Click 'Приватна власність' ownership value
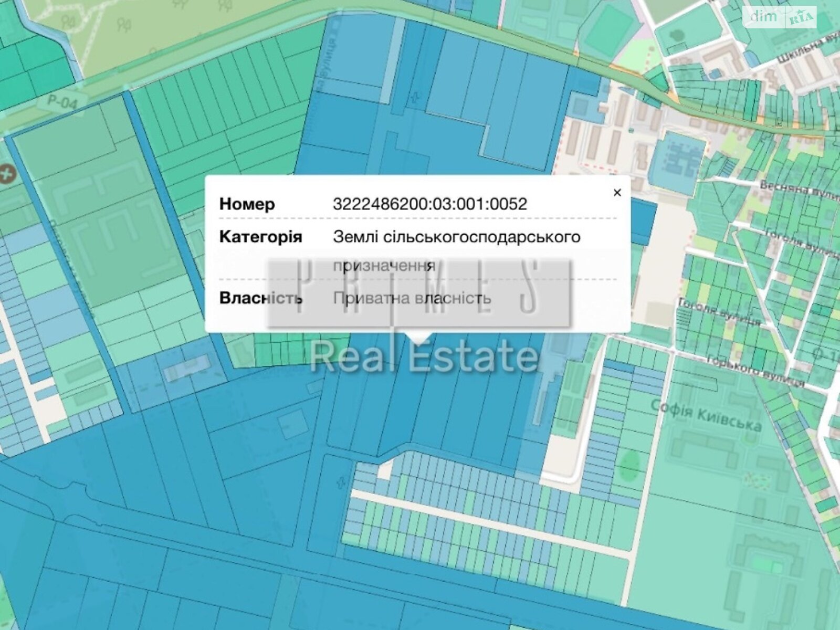Screen dimensions: 840x630 point(412,298)
